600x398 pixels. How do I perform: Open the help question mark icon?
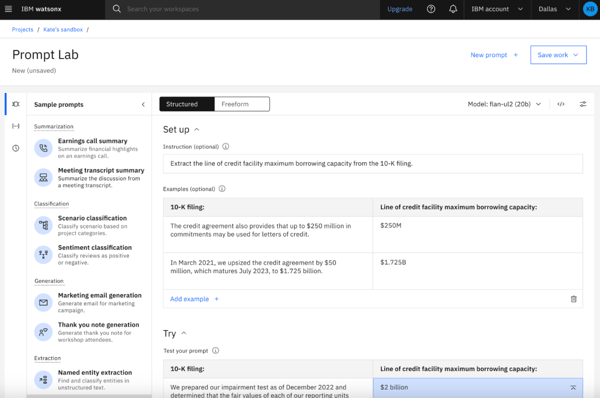pos(431,9)
